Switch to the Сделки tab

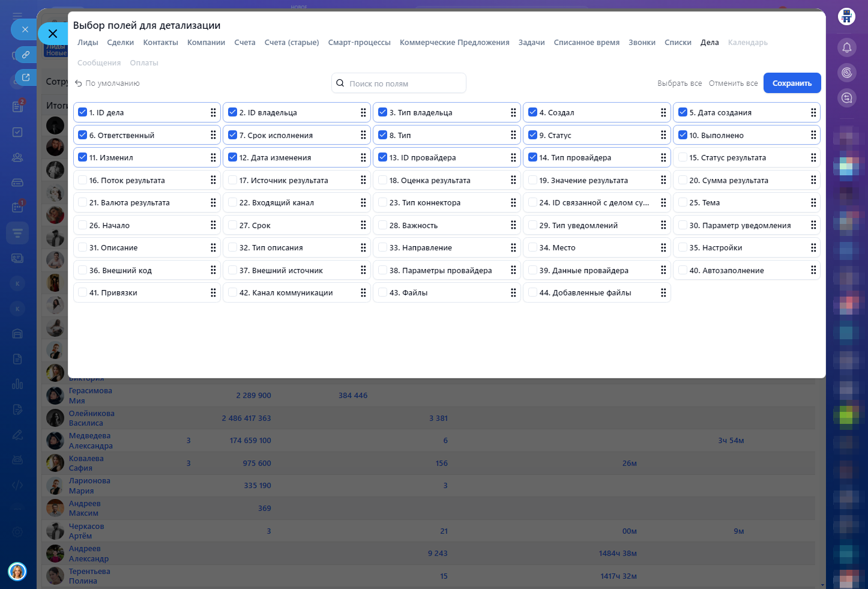tap(120, 43)
